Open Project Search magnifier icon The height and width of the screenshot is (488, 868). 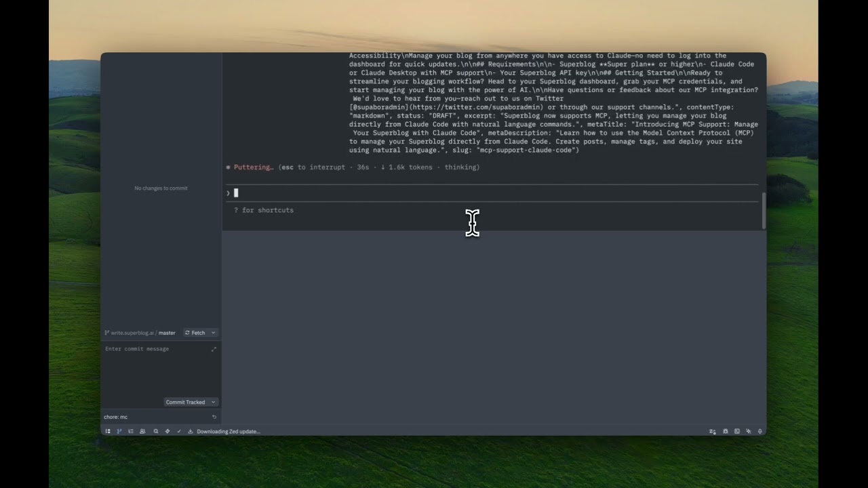click(x=156, y=431)
